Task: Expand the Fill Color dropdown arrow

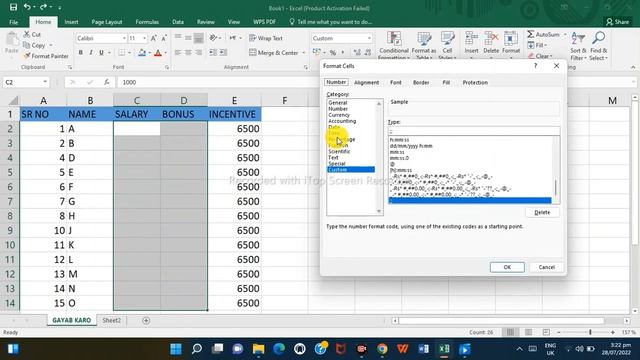Action: [x=149, y=53]
